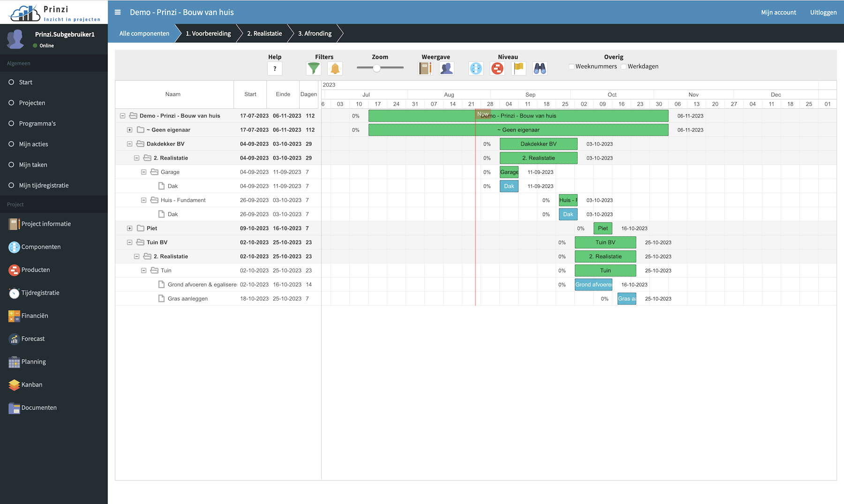Click the Grond afvoeren gantt bar
This screenshot has width=844, height=504.
pos(594,285)
